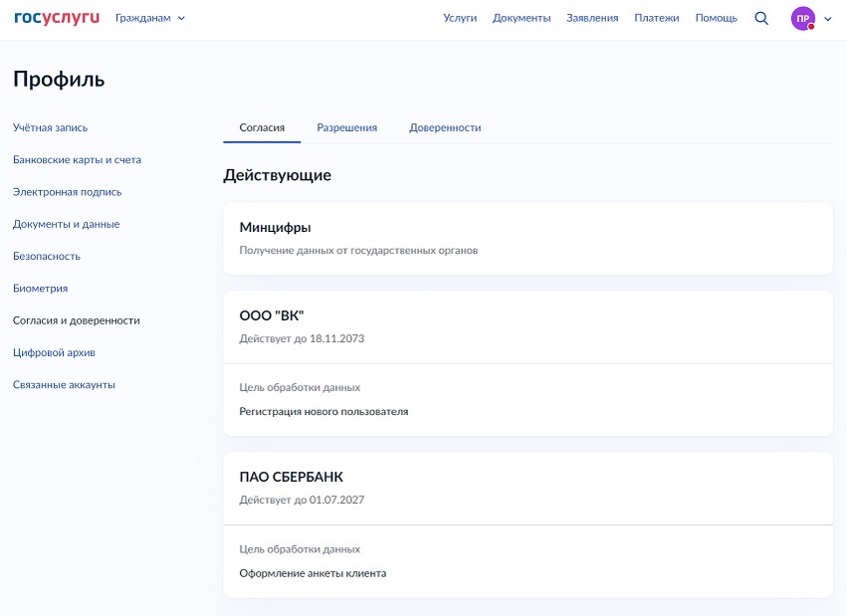Screen dimensions: 847x616
Task: Click the search magnifier icon
Action: (x=761, y=18)
